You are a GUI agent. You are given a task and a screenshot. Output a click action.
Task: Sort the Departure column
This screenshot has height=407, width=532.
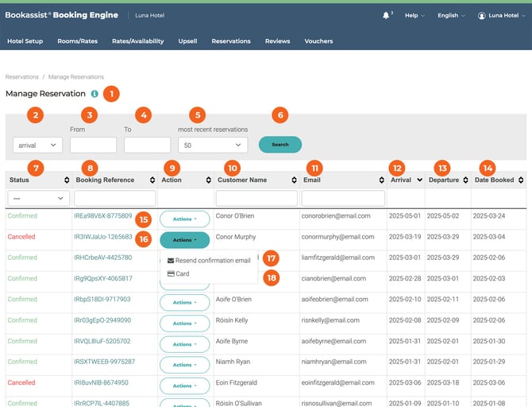pyautogui.click(x=465, y=180)
